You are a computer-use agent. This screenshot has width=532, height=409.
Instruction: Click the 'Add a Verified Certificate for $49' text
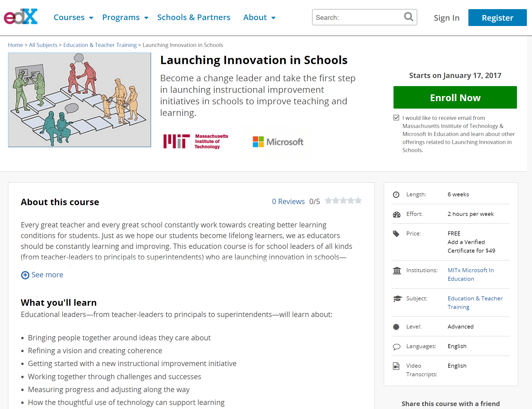pyautogui.click(x=471, y=246)
